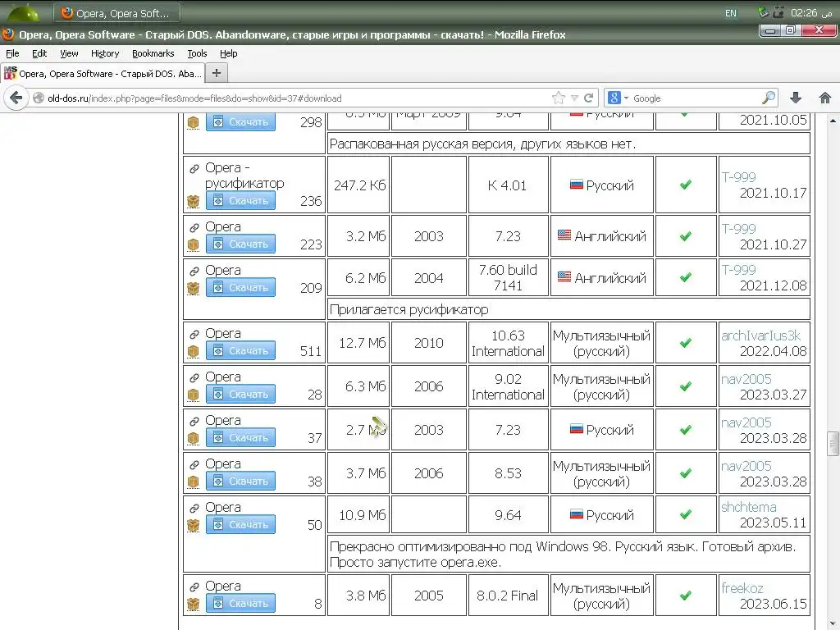Click link icon beside Opera 8.0.2 Final
840x630 pixels.
point(194,587)
